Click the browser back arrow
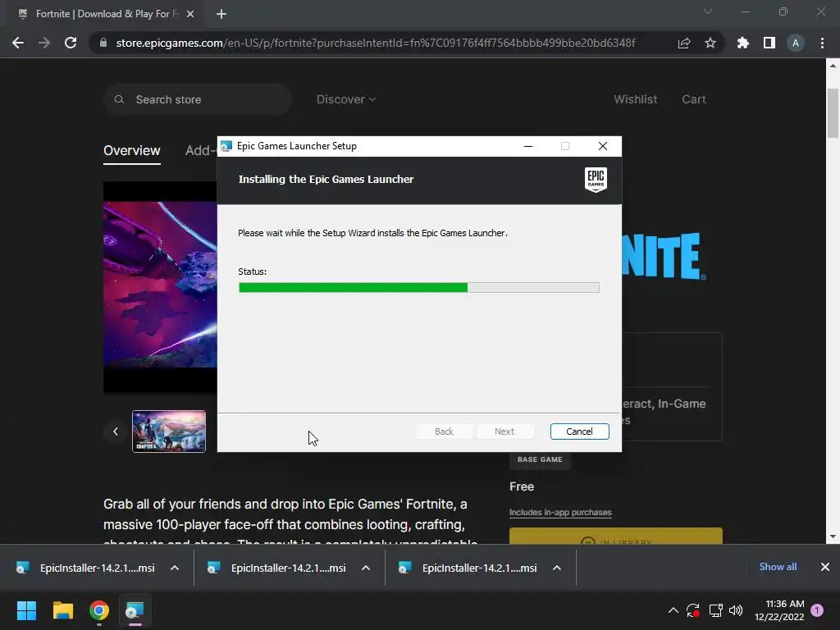Viewport: 840px width, 630px height. [18, 43]
